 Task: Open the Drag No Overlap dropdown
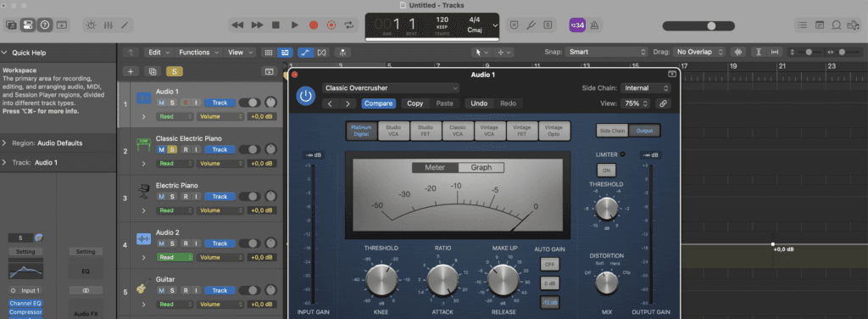699,52
